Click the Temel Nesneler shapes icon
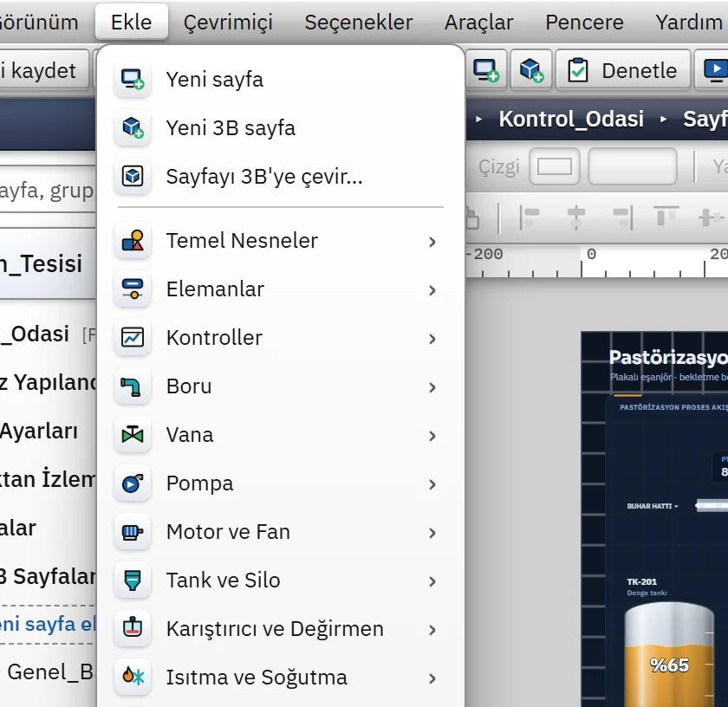This screenshot has width=728, height=707. click(x=133, y=241)
